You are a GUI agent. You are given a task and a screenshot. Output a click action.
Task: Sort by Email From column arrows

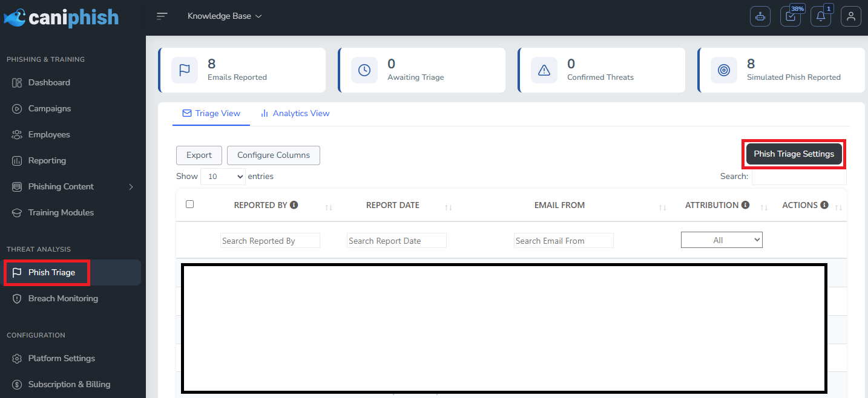[663, 207]
